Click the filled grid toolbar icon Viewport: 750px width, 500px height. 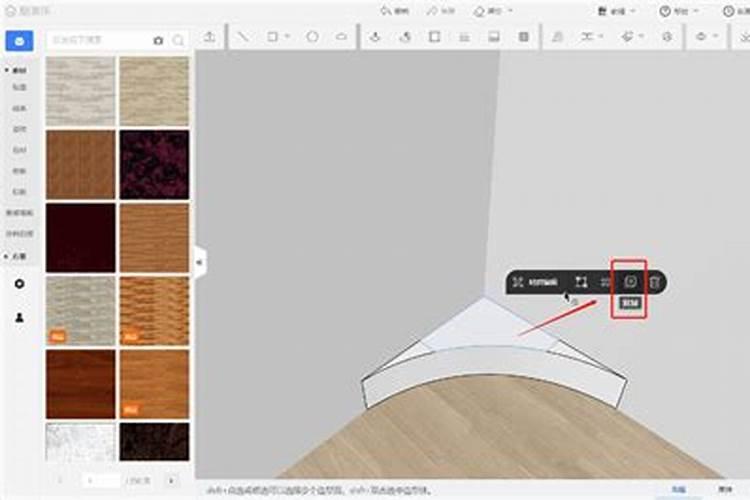point(524,37)
